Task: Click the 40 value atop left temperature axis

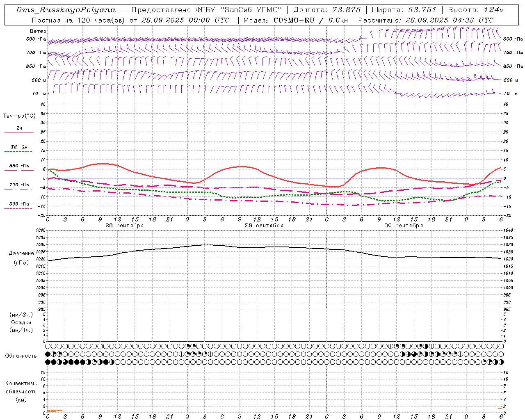Action: click(x=43, y=104)
